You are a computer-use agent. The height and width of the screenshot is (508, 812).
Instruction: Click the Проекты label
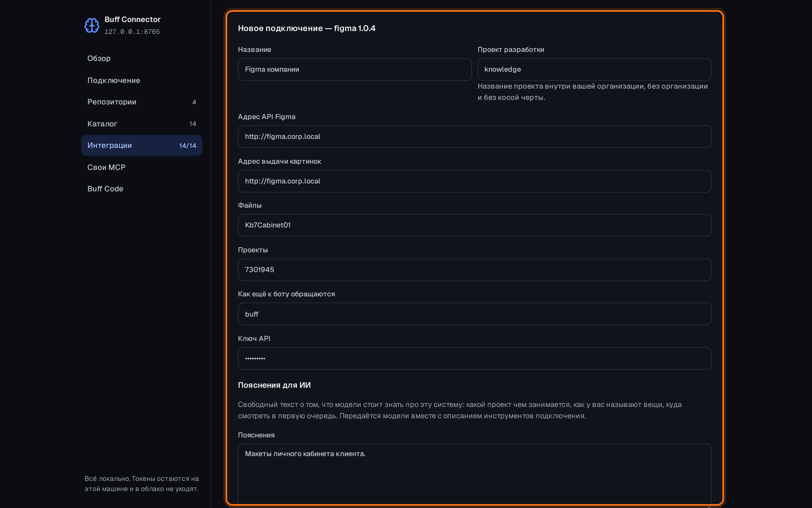[x=253, y=250]
